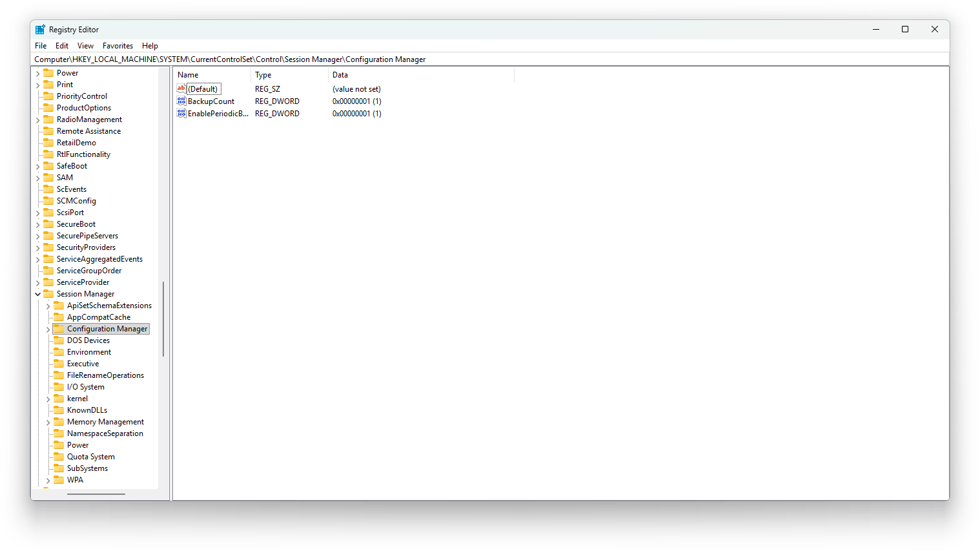Select the ScEvents folder icon
The width and height of the screenshot is (980, 553).
48,189
